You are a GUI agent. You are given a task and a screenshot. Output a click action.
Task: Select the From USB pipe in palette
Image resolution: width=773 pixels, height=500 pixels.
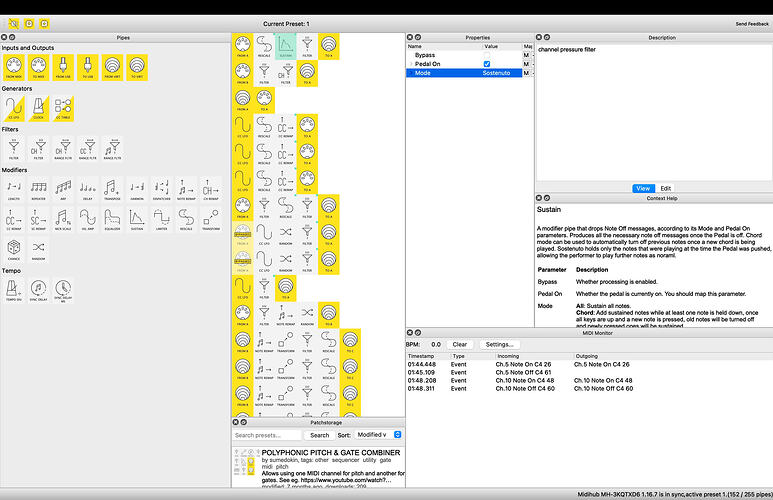(x=63, y=67)
